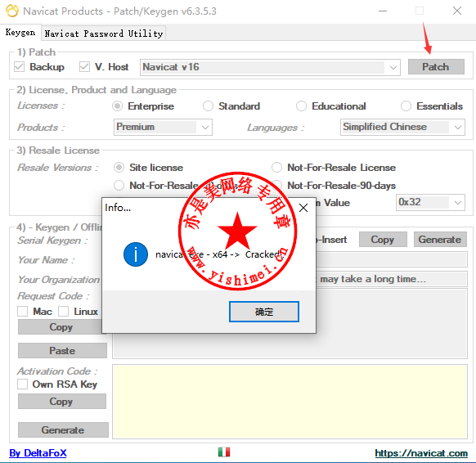Close the Patch/Keygen window
Screen dimensions: 476x463
[457, 11]
